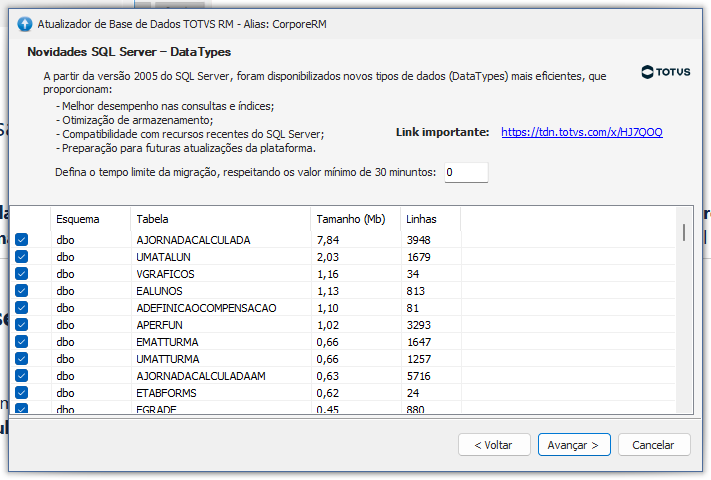Click the table's vertical scrollbar thumb
Image resolution: width=711 pixels, height=480 pixels.
click(x=684, y=232)
